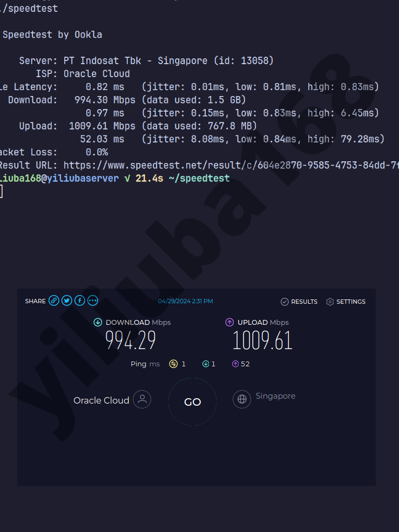Click the yellow idle ping icon

(173, 364)
